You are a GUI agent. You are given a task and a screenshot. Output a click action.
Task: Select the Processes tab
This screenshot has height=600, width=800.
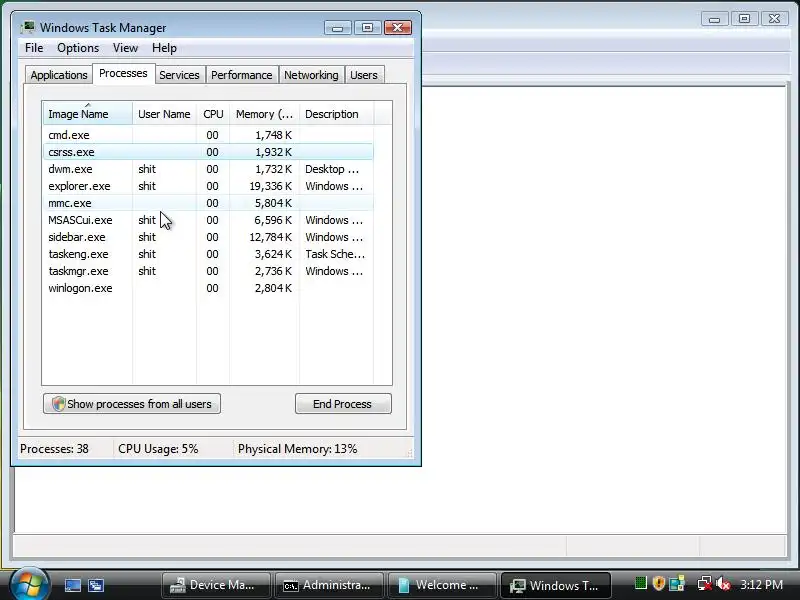point(123,73)
